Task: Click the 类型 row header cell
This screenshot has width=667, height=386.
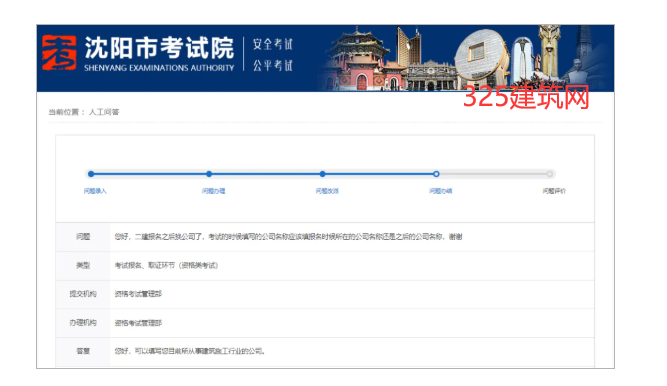Action: point(83,266)
